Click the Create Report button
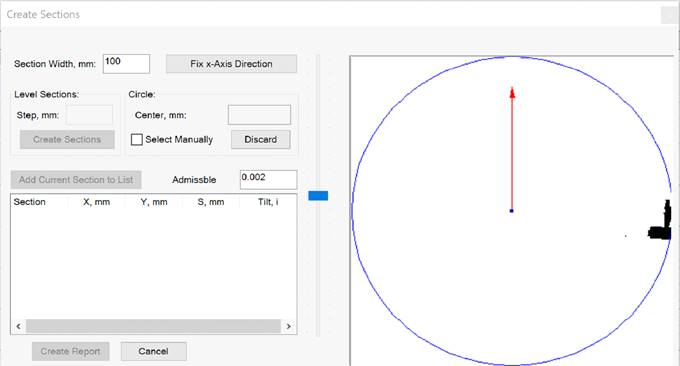 pos(71,351)
